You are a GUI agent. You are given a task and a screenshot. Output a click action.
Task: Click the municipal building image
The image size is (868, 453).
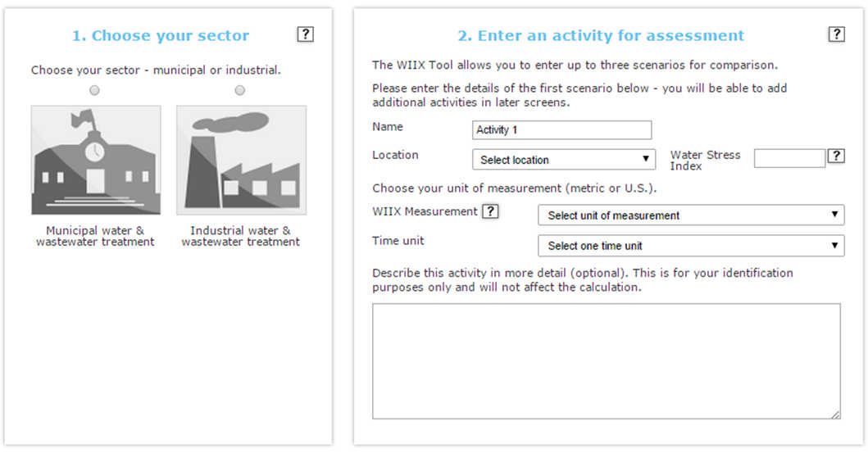coord(96,161)
